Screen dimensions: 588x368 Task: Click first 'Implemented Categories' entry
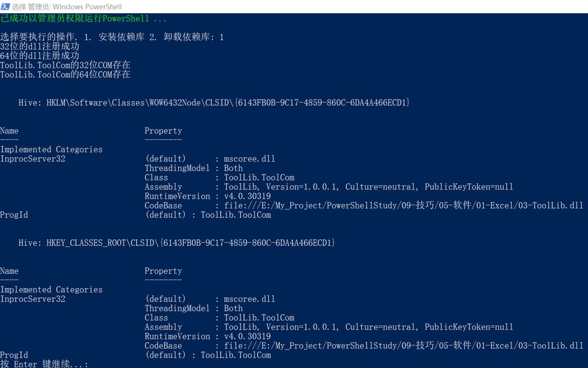[51, 150]
